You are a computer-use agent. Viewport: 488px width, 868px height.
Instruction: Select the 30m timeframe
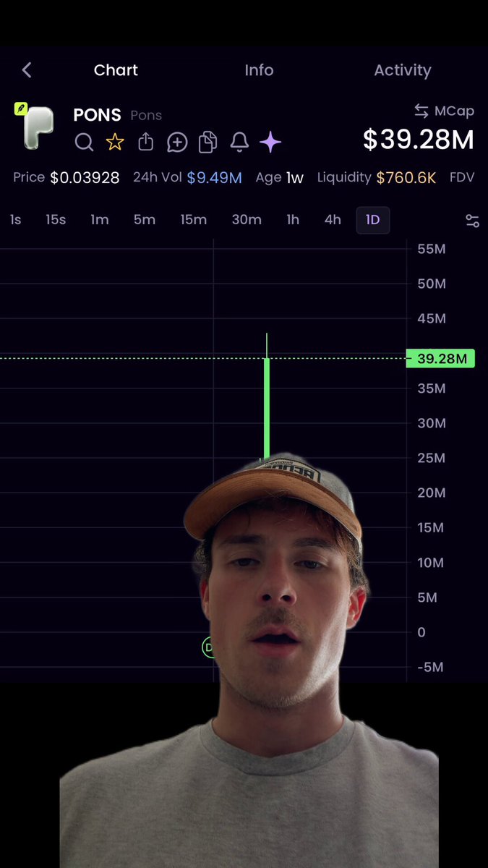click(x=247, y=220)
